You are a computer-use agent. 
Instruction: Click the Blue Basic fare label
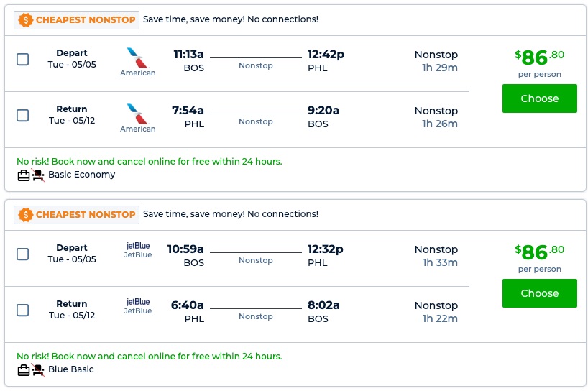tap(70, 369)
